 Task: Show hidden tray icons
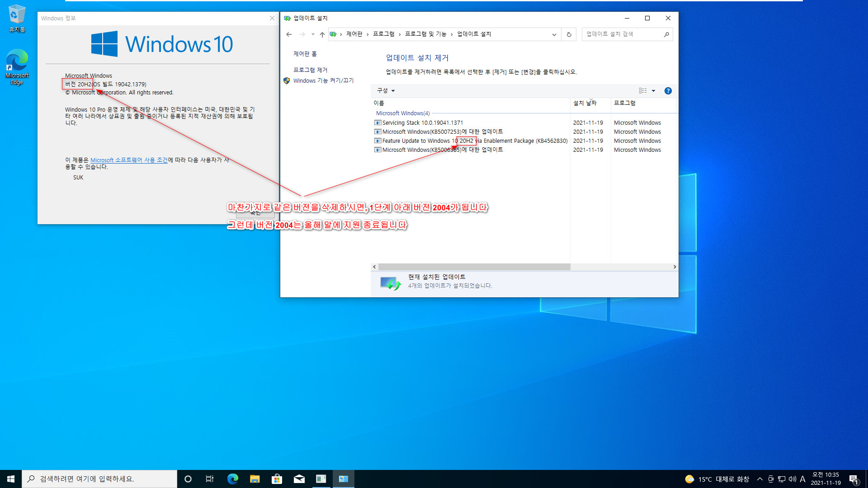760,479
